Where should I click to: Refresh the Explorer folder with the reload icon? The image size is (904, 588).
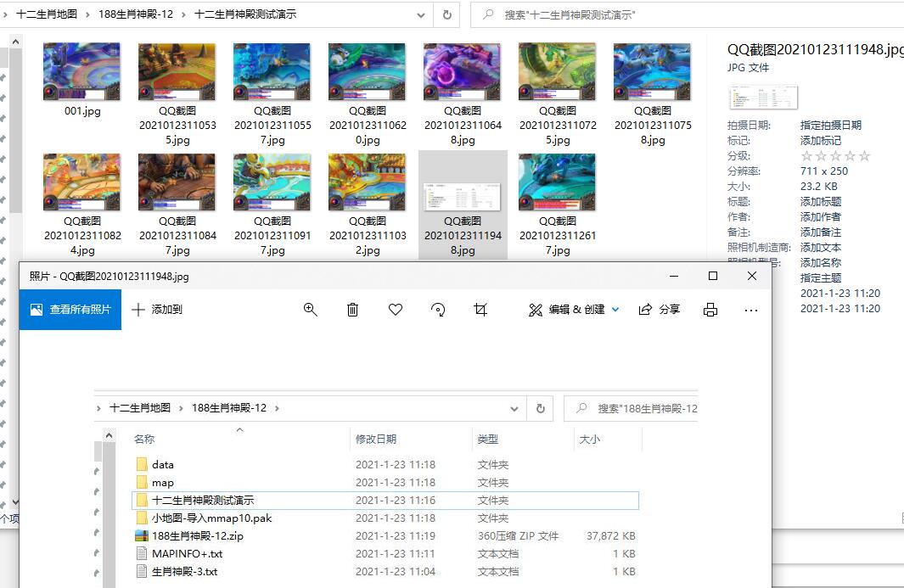click(x=446, y=14)
